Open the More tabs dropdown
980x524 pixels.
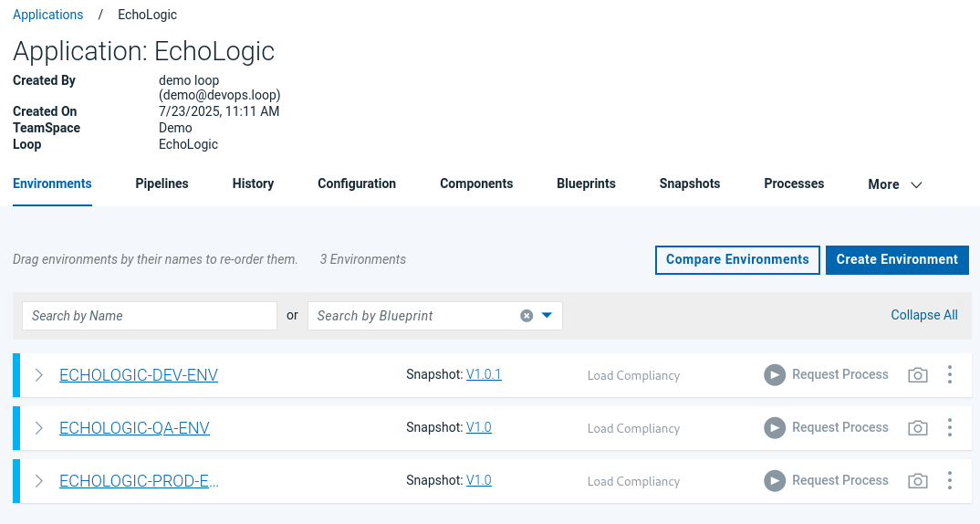click(895, 184)
